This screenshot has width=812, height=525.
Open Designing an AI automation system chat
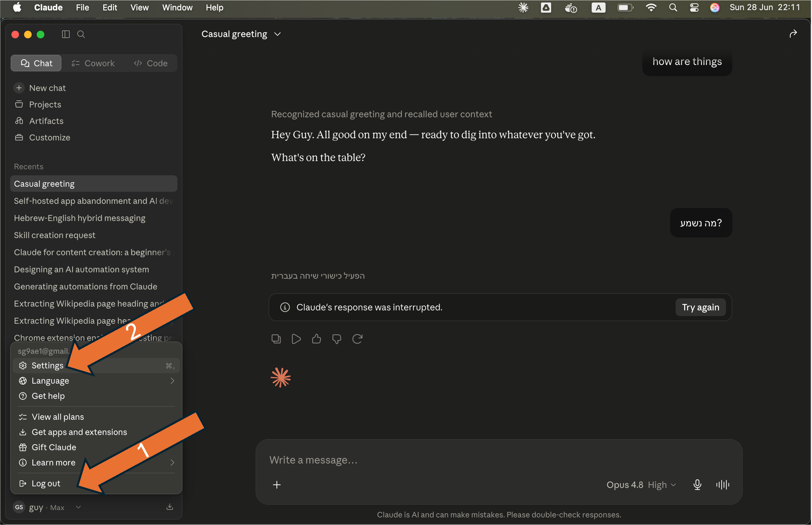click(94, 269)
